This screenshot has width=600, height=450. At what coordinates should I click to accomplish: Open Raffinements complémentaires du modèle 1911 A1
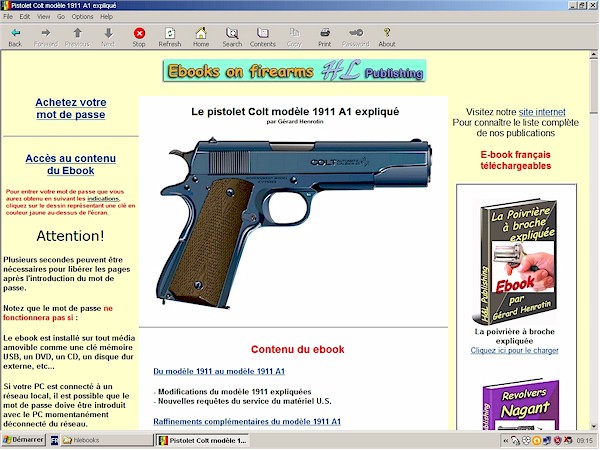pos(247,421)
